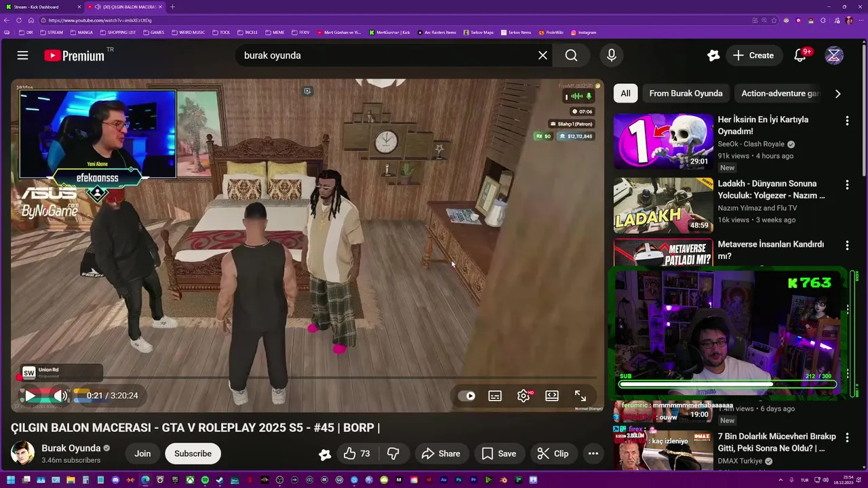Clear the search box text
Screen dimensions: 868x488
click(542, 56)
